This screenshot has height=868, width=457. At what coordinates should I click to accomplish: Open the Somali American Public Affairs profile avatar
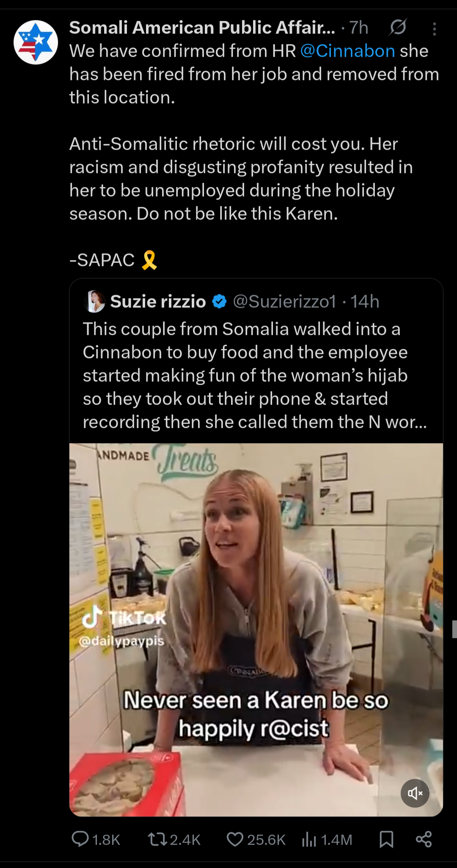tap(36, 42)
